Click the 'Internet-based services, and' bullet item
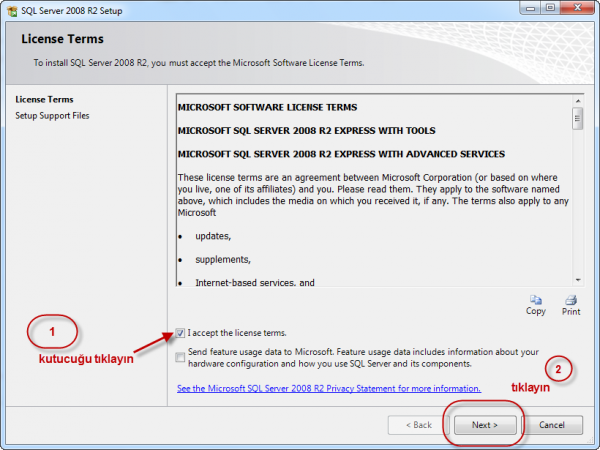Viewport: 600px width, 450px height. (255, 282)
